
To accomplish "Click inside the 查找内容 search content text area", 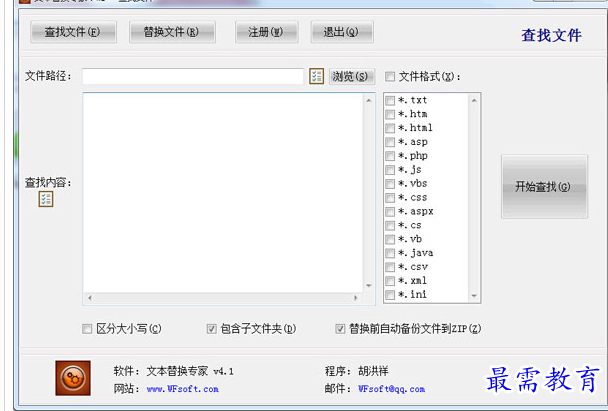I will coord(223,193).
